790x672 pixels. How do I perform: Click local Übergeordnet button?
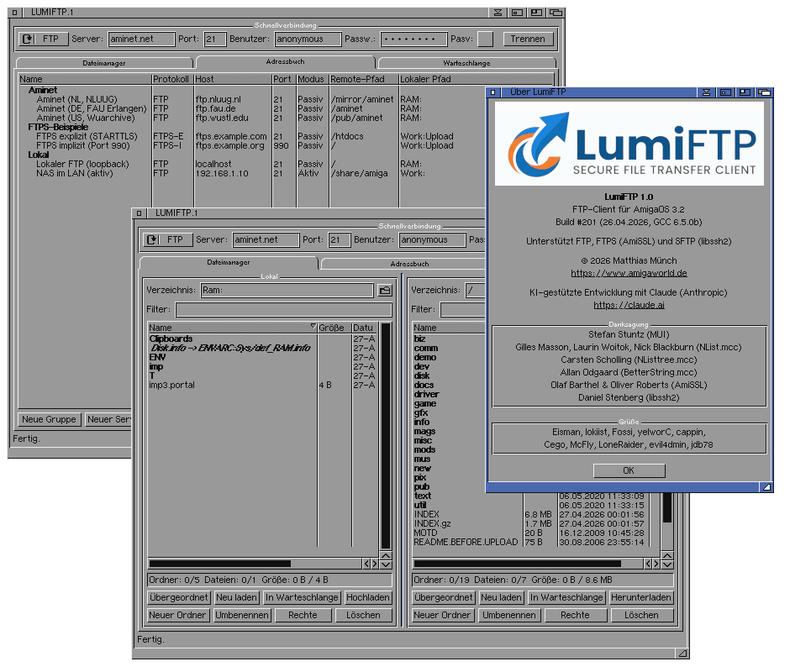point(179,597)
